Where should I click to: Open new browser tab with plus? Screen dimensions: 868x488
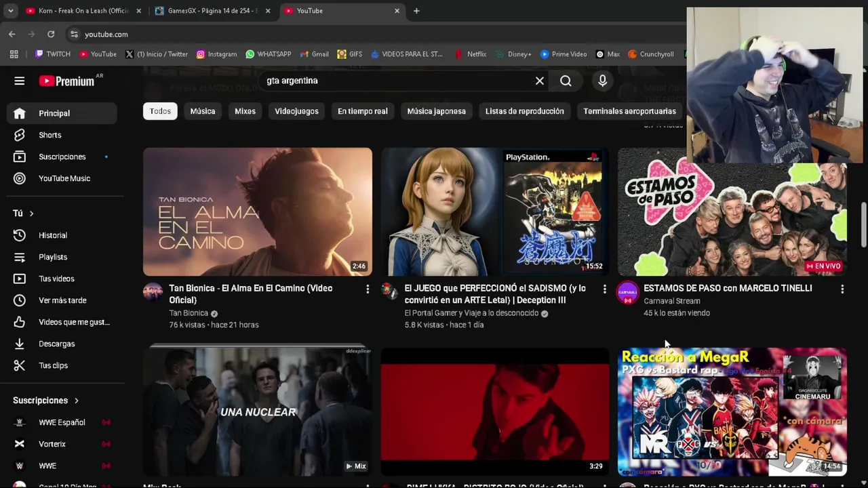[416, 11]
